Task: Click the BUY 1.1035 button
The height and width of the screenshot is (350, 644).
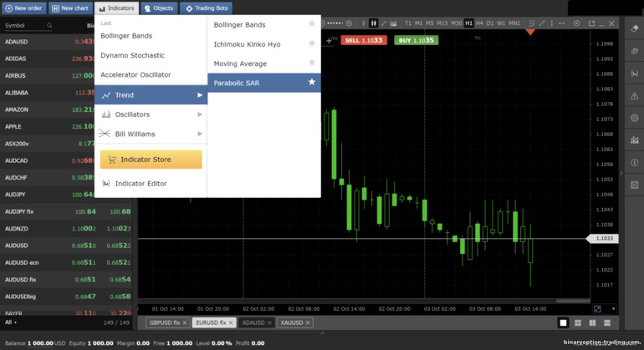Action: click(x=416, y=40)
